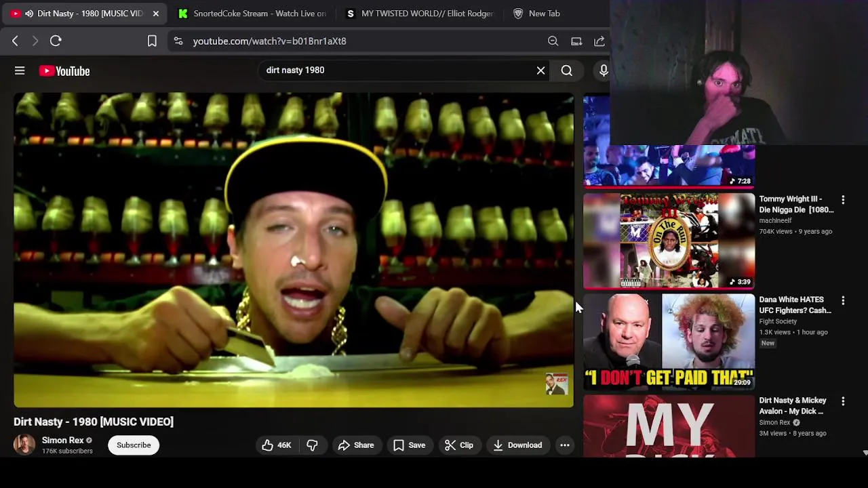Select the Dirt Nasty 1980 tab
Image resolution: width=868 pixels, height=488 pixels.
click(x=85, y=14)
